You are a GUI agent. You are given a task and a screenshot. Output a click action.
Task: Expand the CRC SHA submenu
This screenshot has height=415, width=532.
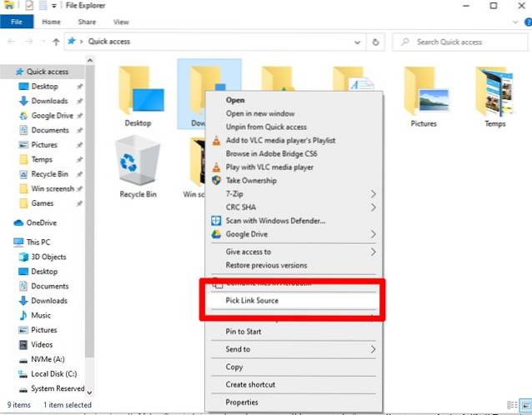[373, 207]
